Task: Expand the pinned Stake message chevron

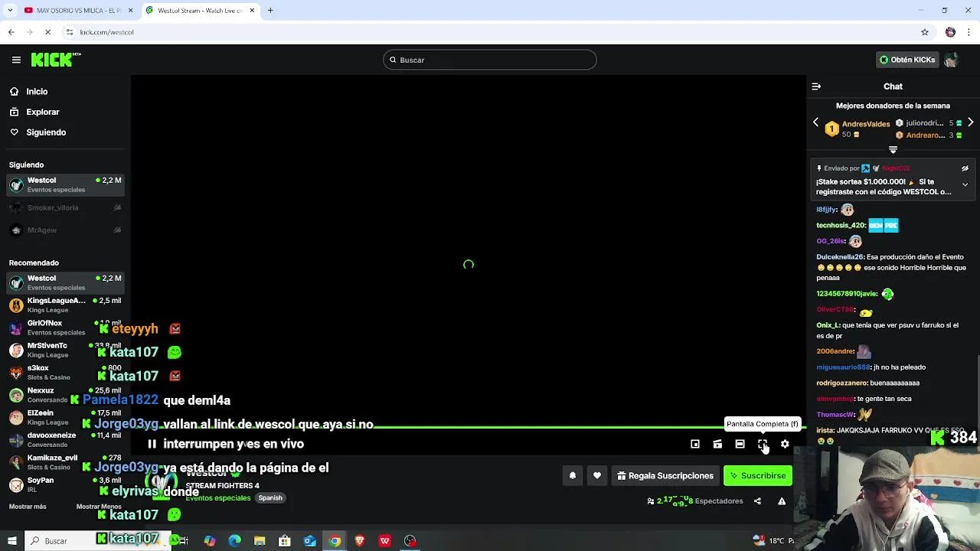Action: coord(965,184)
